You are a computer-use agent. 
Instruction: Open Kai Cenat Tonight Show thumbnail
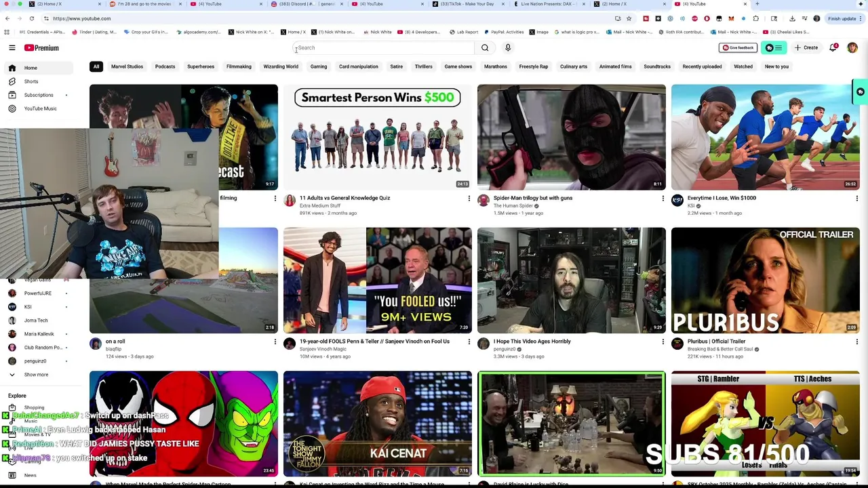[377, 424]
